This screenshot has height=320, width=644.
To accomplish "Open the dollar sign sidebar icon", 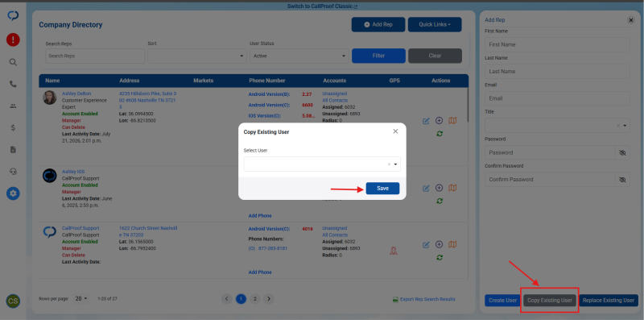I will click(13, 127).
